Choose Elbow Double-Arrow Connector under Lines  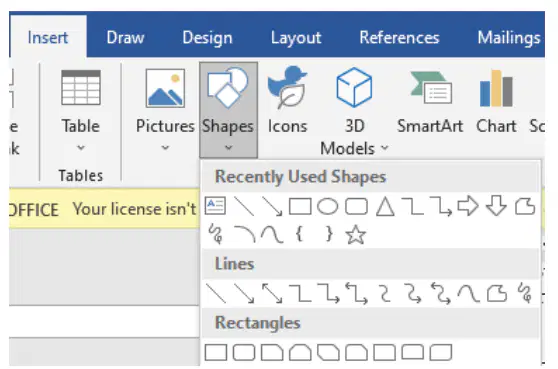(356, 293)
